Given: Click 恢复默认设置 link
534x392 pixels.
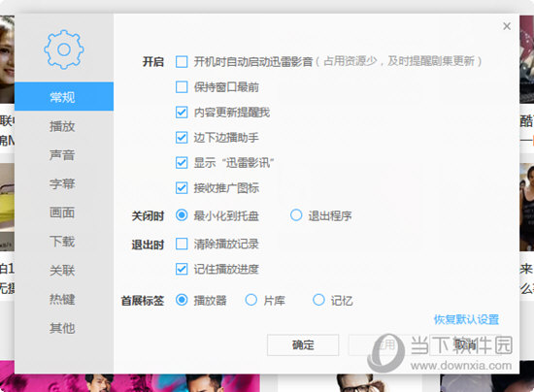Looking at the screenshot, I should [x=466, y=319].
